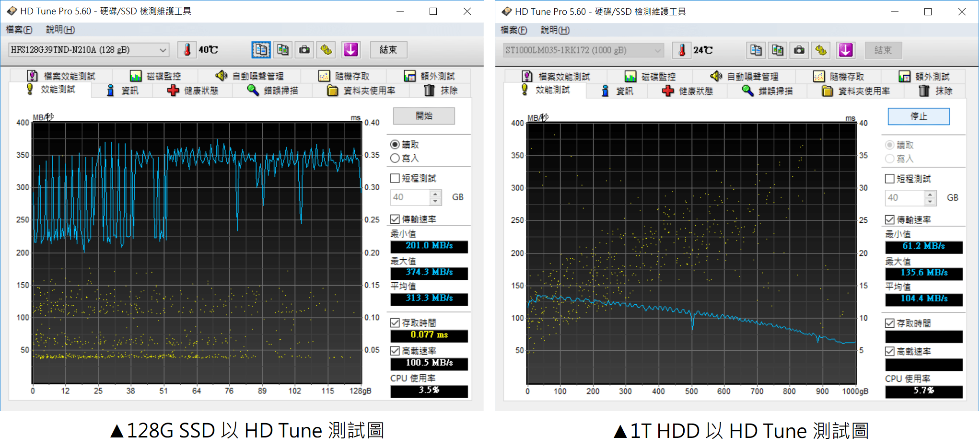This screenshot has height=448, width=980.
Task: Open options gear icon in right window
Action: [821, 50]
